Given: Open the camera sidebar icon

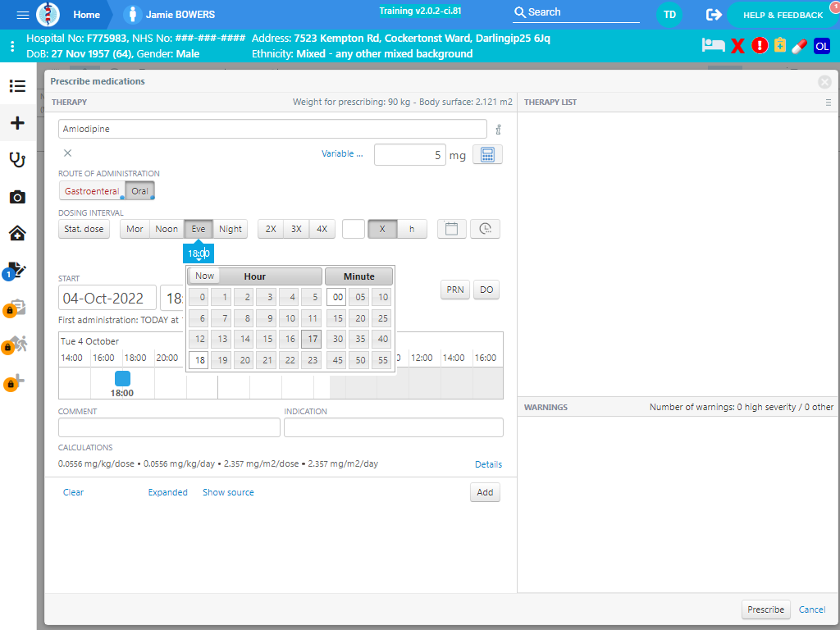Looking at the screenshot, I should point(18,197).
